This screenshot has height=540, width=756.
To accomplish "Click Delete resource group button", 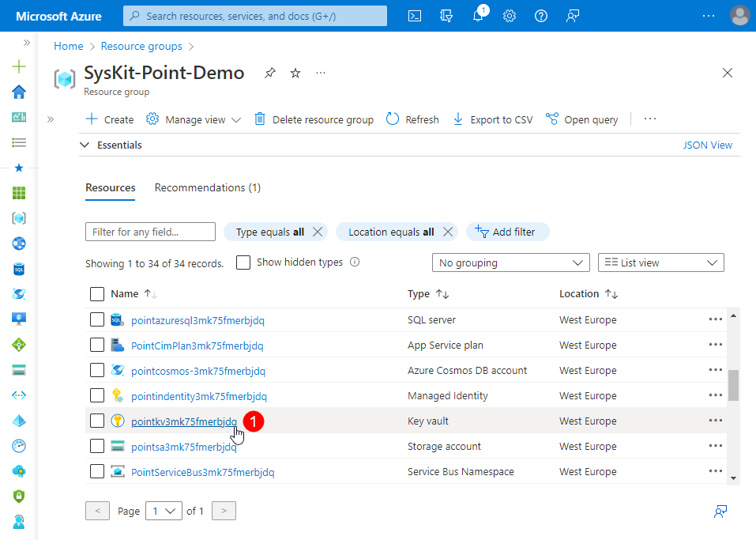I will point(314,119).
